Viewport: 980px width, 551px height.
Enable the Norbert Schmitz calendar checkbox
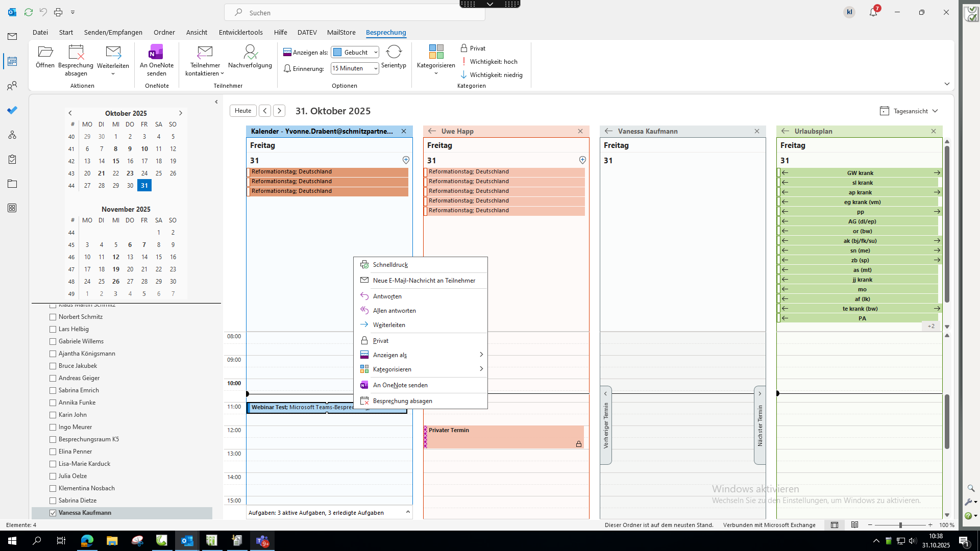[53, 317]
